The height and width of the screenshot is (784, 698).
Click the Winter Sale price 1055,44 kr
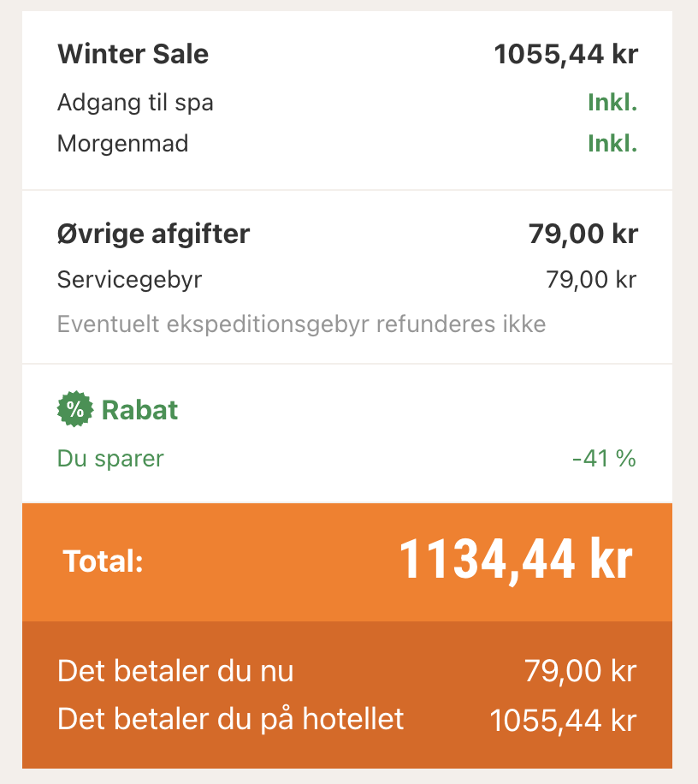point(565,55)
